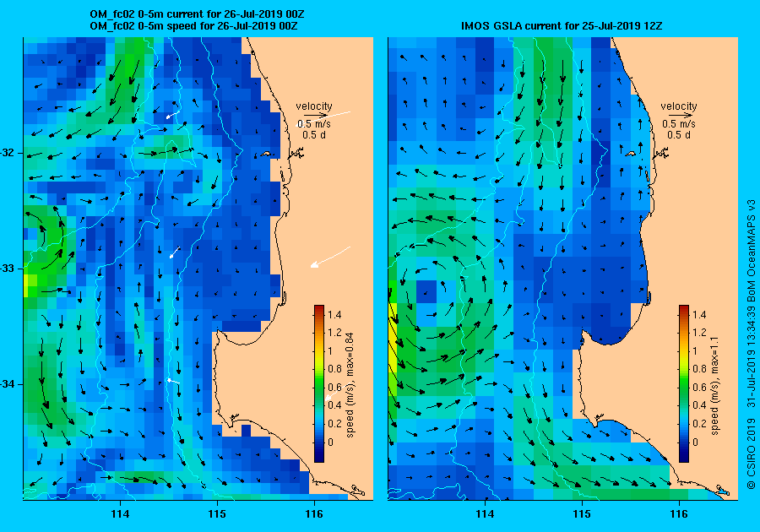760x532 pixels.
Task: Click the 0.5 m/s scale text in IMOS GSLA map
Action: [x=679, y=124]
